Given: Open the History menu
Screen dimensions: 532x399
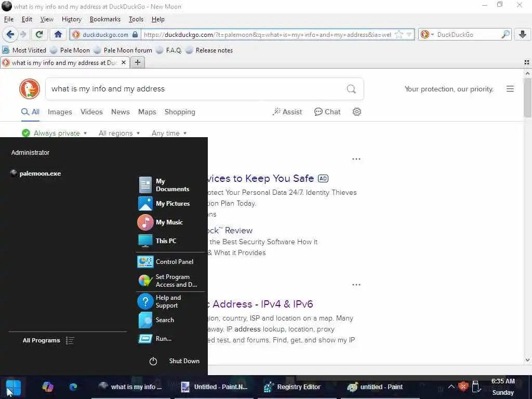Looking at the screenshot, I should (x=72, y=19).
